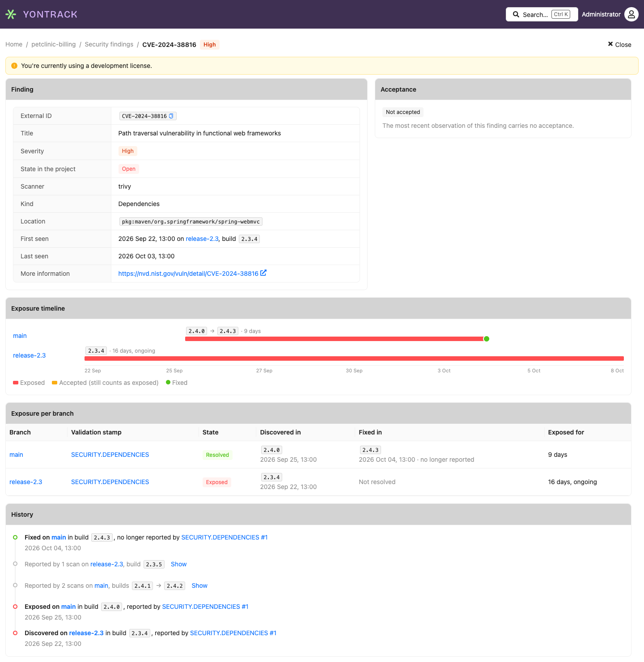Open main branch in Exposure per branch table

click(16, 455)
